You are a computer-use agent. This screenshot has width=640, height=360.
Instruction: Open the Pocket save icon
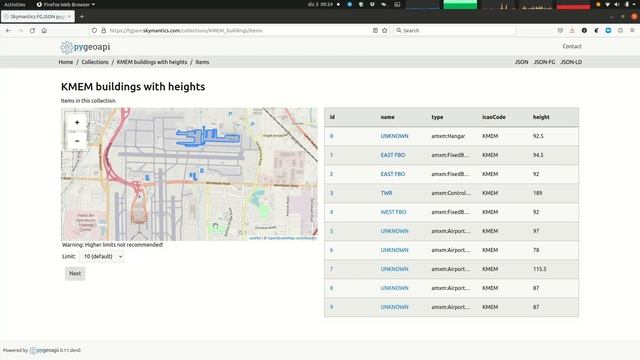(x=560, y=31)
